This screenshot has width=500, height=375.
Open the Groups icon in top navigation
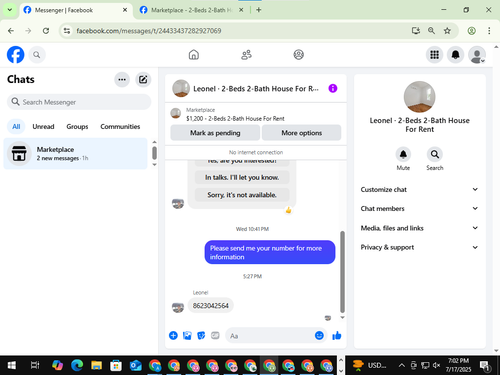pos(298,55)
